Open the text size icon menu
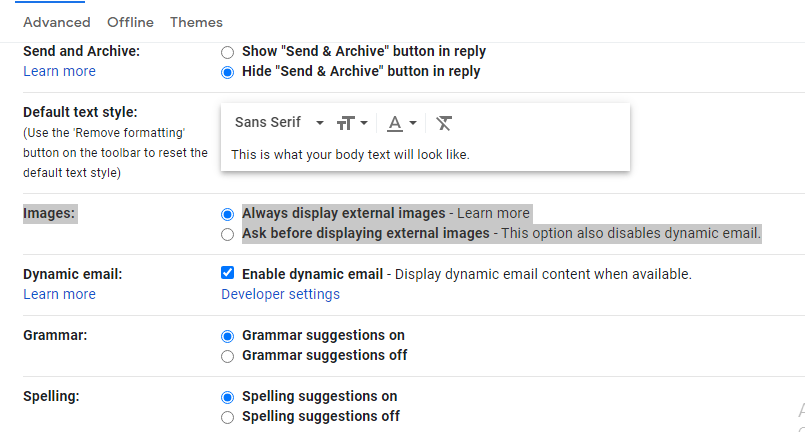 click(346, 123)
